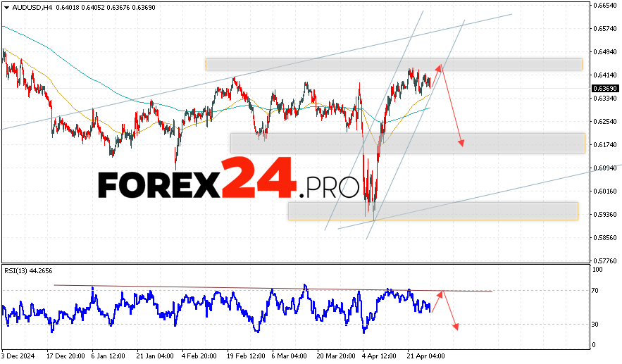This screenshot has width=622, height=364.
Task: Click the RSI 70 level label
Action: 595,291
